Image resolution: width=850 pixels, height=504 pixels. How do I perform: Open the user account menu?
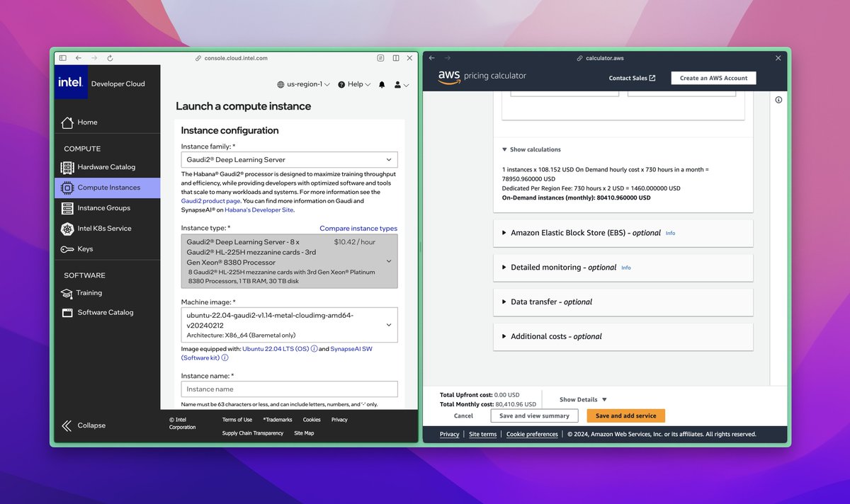402,84
